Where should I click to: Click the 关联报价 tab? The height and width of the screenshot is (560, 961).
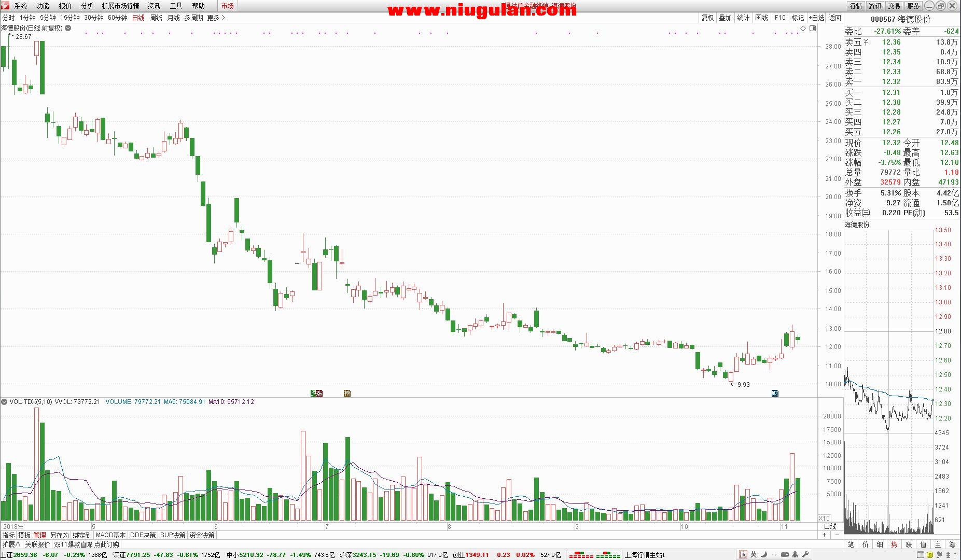coord(37,544)
